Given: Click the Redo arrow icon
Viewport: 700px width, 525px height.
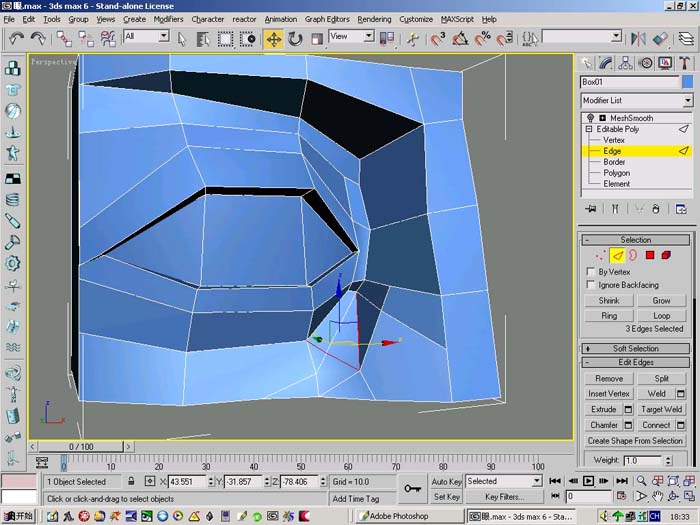Looking at the screenshot, I should 38,39.
